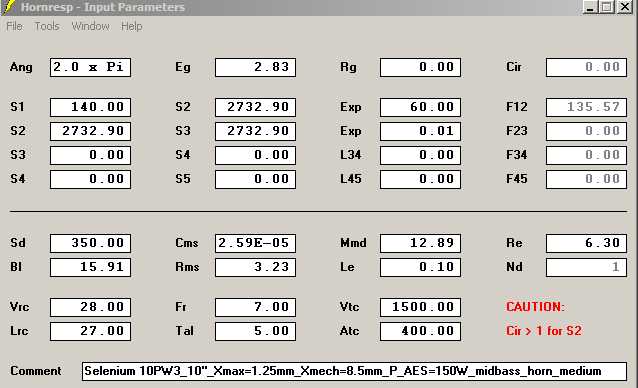
Task: Click the F34 field
Action: pos(586,155)
